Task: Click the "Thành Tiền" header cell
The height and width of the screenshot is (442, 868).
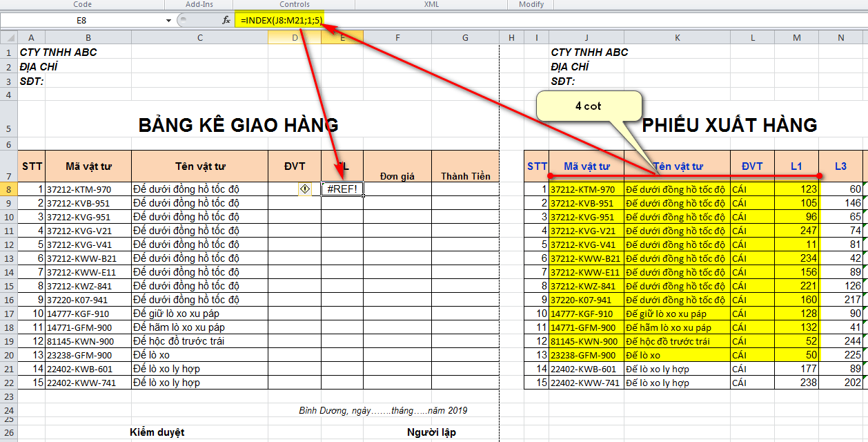Action: (465, 176)
